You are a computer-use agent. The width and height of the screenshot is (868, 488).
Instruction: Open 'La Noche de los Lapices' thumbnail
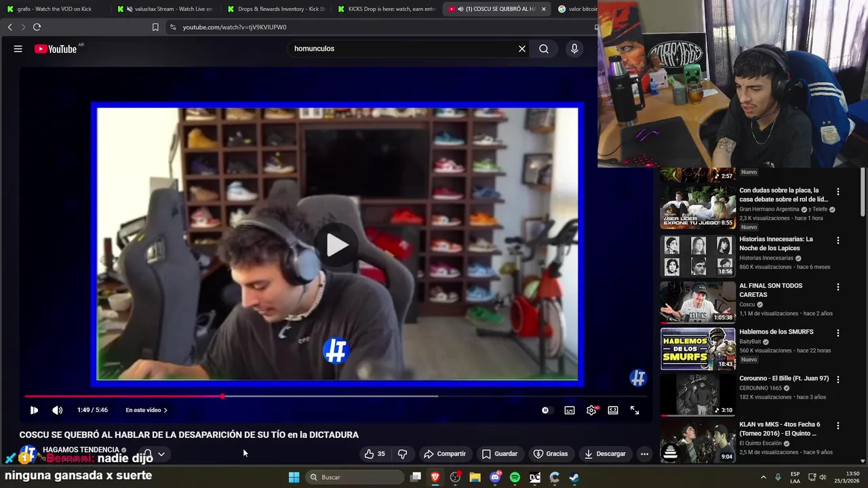click(x=698, y=256)
